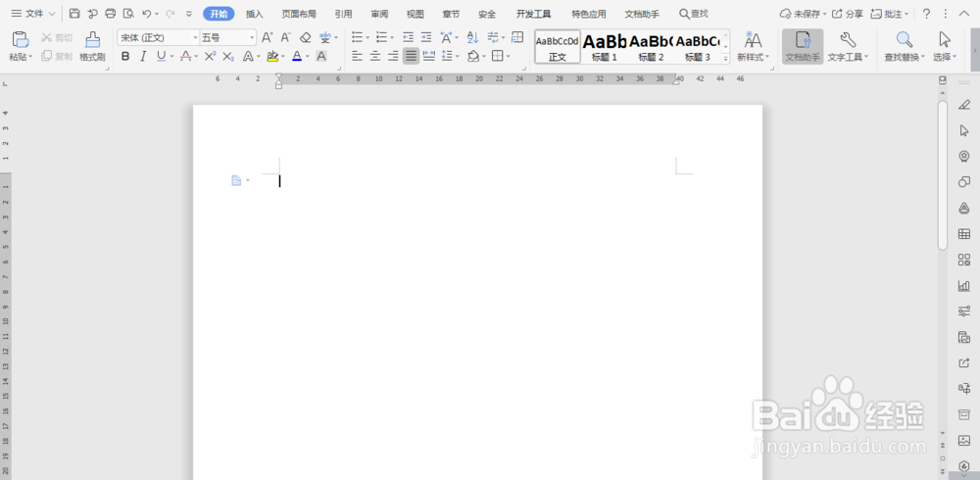
Task: Increase font size with A+ icon
Action: pos(267,37)
